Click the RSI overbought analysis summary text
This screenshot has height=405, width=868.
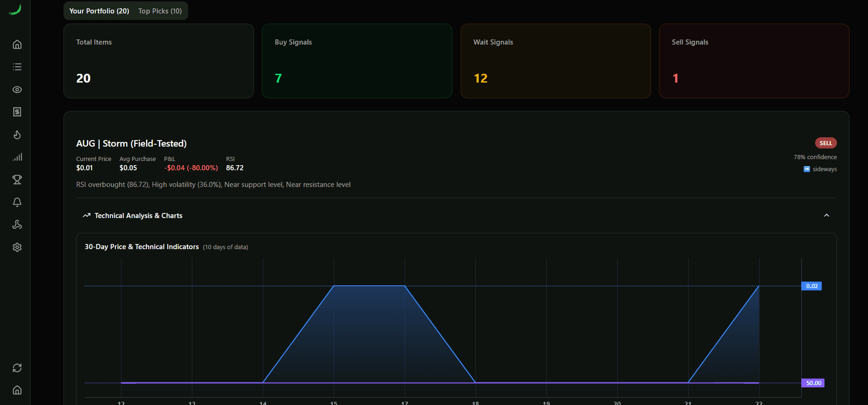point(213,185)
